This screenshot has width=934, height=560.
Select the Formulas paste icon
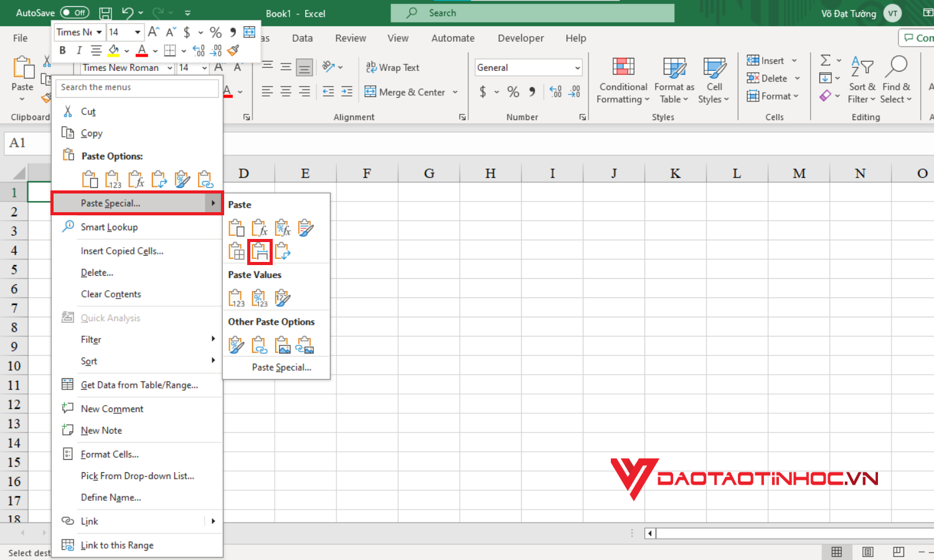pos(259,227)
